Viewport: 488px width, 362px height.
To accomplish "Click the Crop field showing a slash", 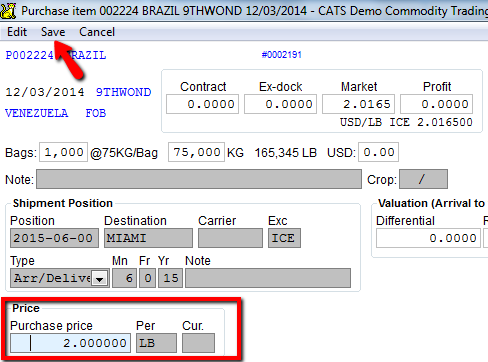I will (x=423, y=179).
